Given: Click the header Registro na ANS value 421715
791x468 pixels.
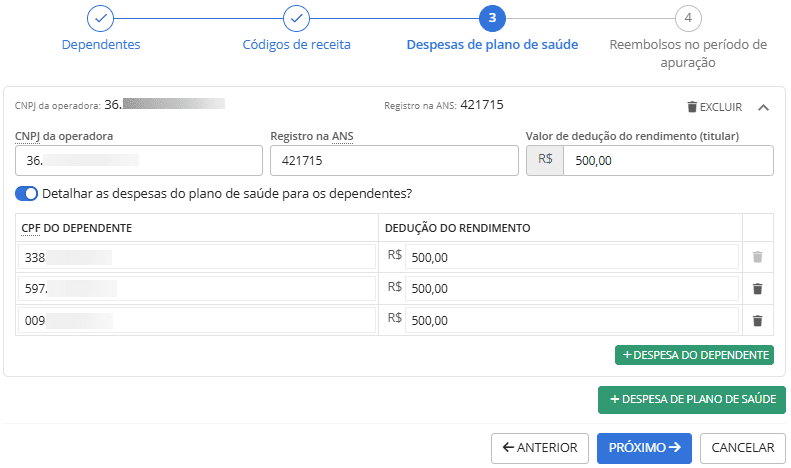Looking at the screenshot, I should pyautogui.click(x=482, y=105).
